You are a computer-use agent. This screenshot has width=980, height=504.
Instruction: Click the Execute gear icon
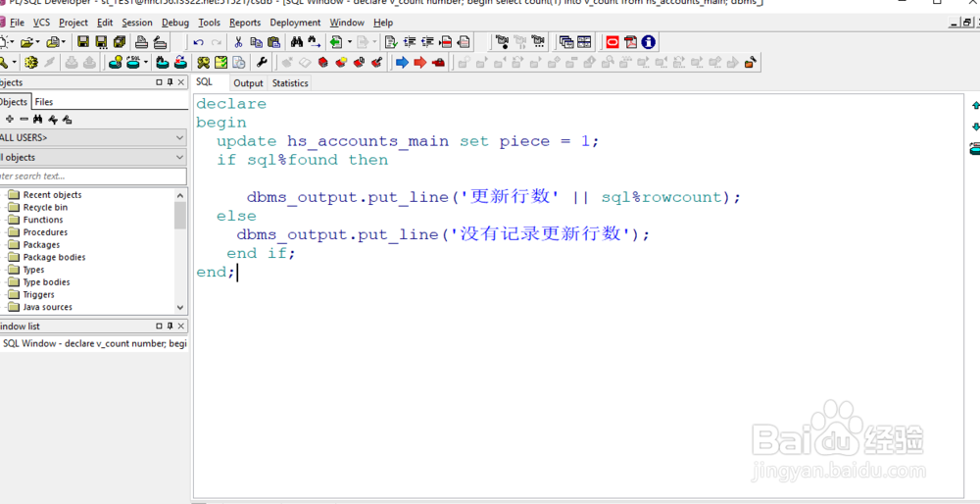click(x=30, y=62)
